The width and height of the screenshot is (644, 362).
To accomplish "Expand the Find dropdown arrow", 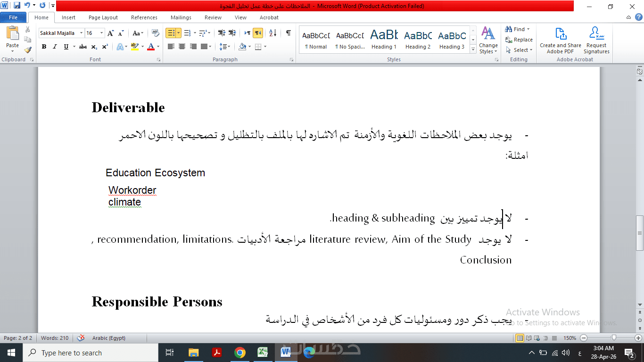I will 528,29.
